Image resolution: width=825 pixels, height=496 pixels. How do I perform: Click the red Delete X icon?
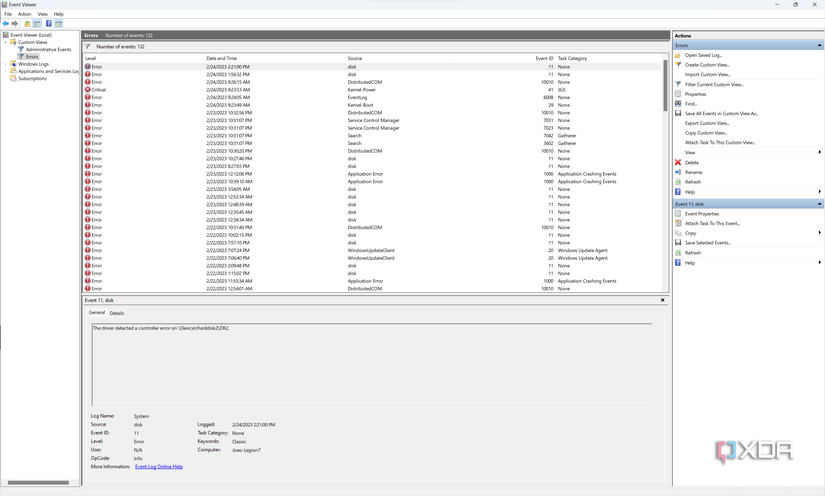[678, 163]
